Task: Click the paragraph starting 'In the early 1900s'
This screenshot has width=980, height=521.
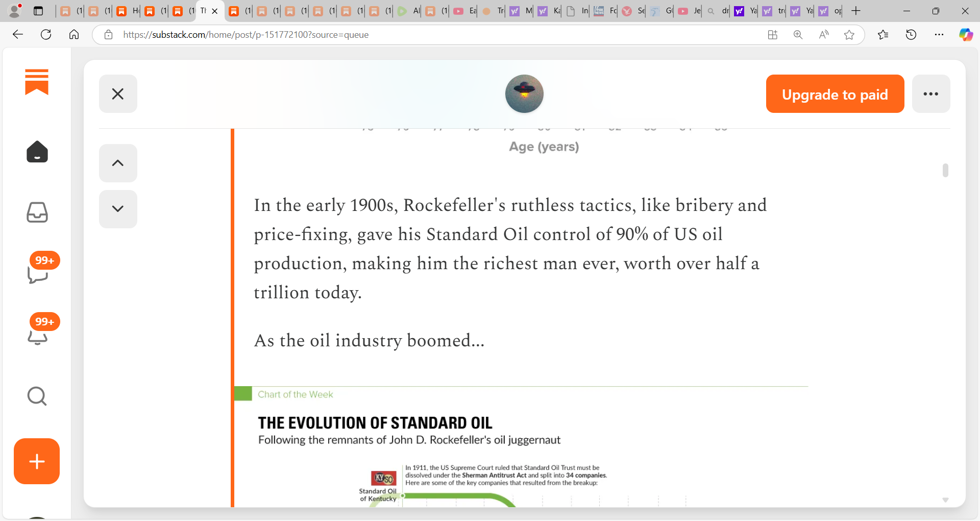Action: click(510, 249)
